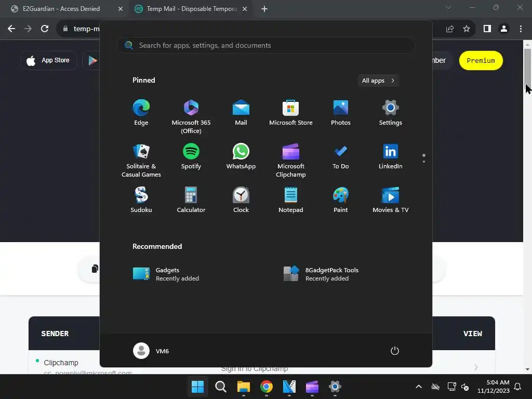
Task: Open Microsoft Store
Action: coord(291,113)
